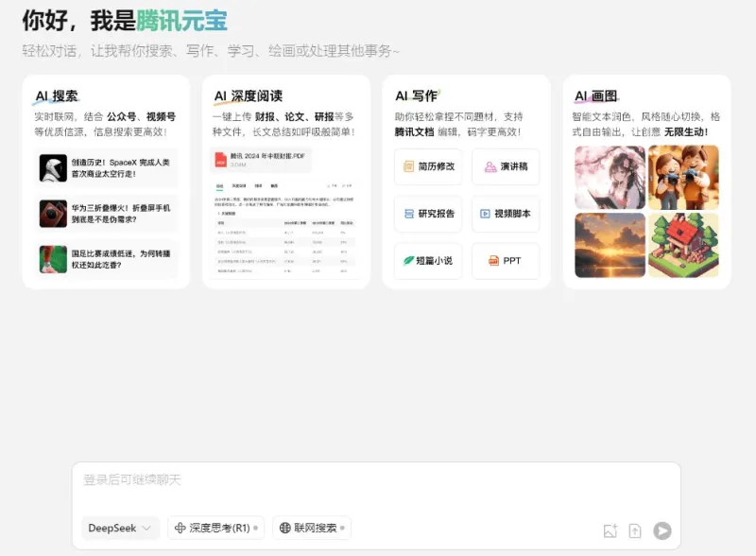Click the 腾讯元宝 brand title text

[181, 21]
